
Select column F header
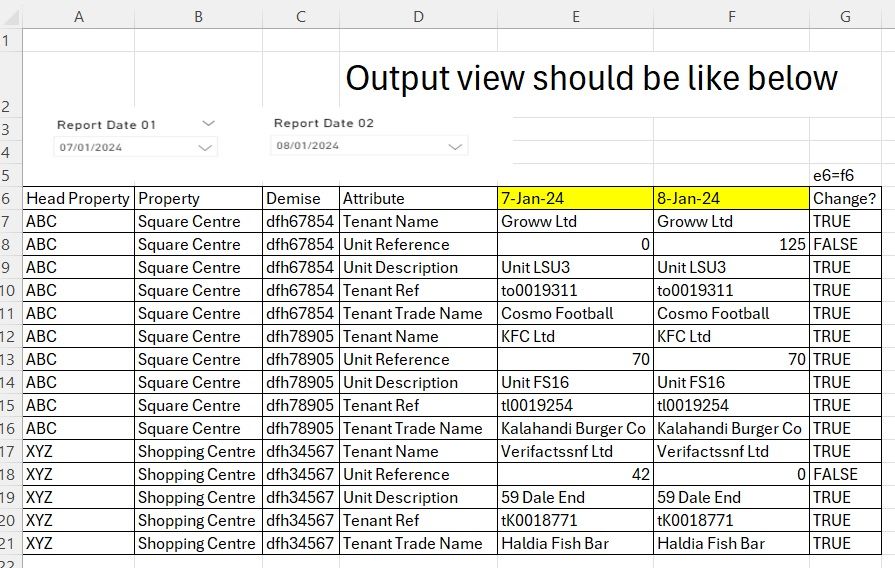pyautogui.click(x=731, y=17)
